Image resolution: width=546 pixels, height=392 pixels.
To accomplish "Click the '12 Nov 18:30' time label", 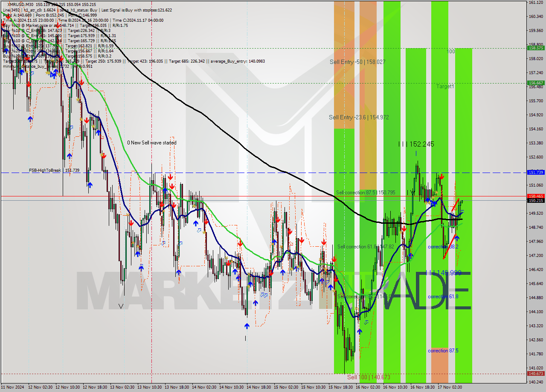I will [95, 387].
